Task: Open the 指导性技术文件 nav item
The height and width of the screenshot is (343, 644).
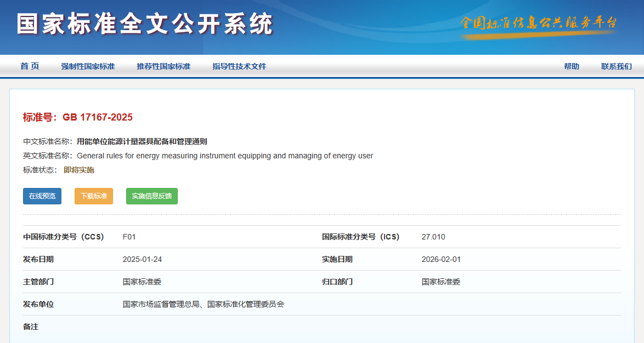Action: click(x=239, y=66)
